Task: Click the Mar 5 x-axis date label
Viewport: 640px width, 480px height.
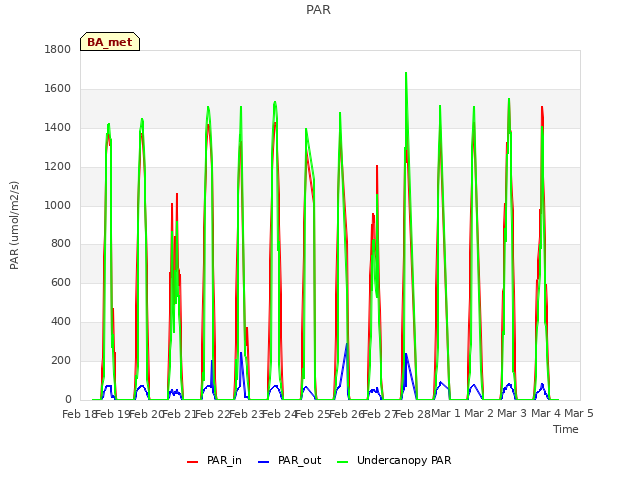Action: pyautogui.click(x=579, y=413)
